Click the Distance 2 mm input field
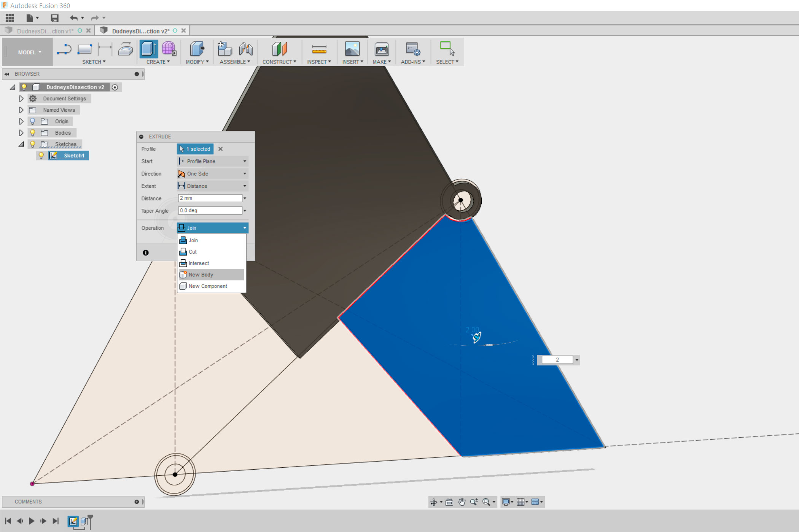 [x=210, y=198]
